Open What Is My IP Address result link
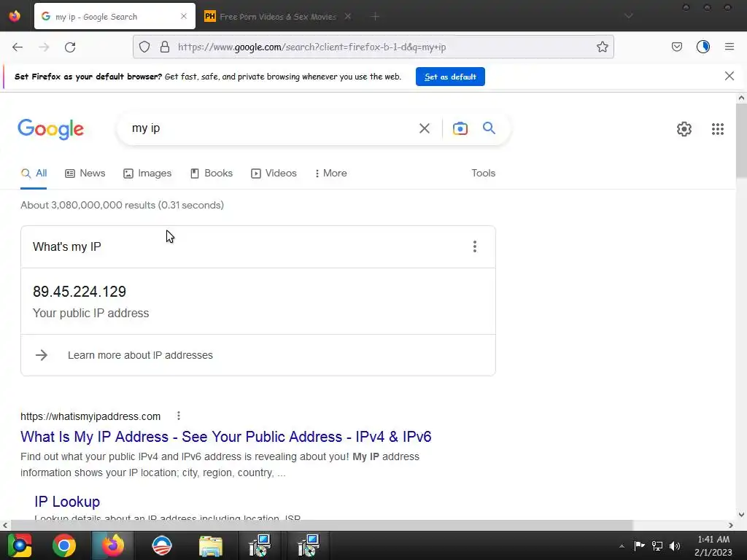The height and width of the screenshot is (560, 747). [x=226, y=437]
